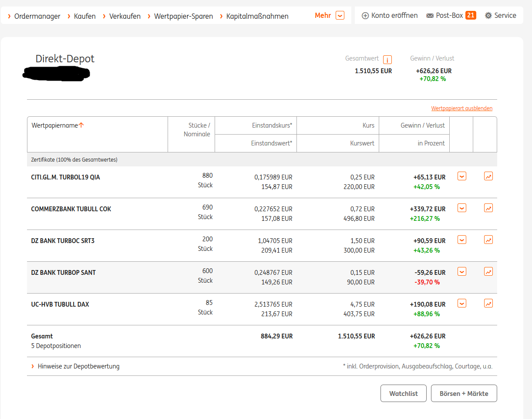Click the Post-Box envelope icon
Viewport: 532px width, 419px height.
430,16
